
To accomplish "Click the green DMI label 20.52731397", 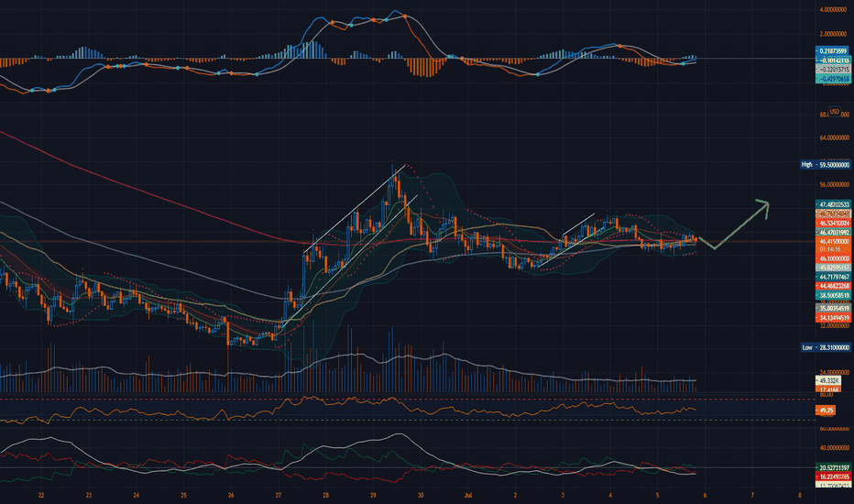I will pyautogui.click(x=833, y=467).
